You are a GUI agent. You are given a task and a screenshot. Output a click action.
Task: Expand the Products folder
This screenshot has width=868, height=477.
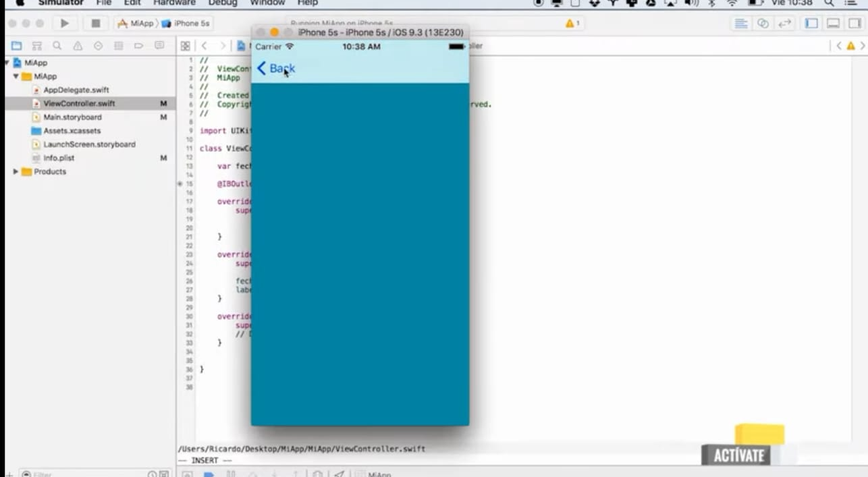click(x=16, y=172)
